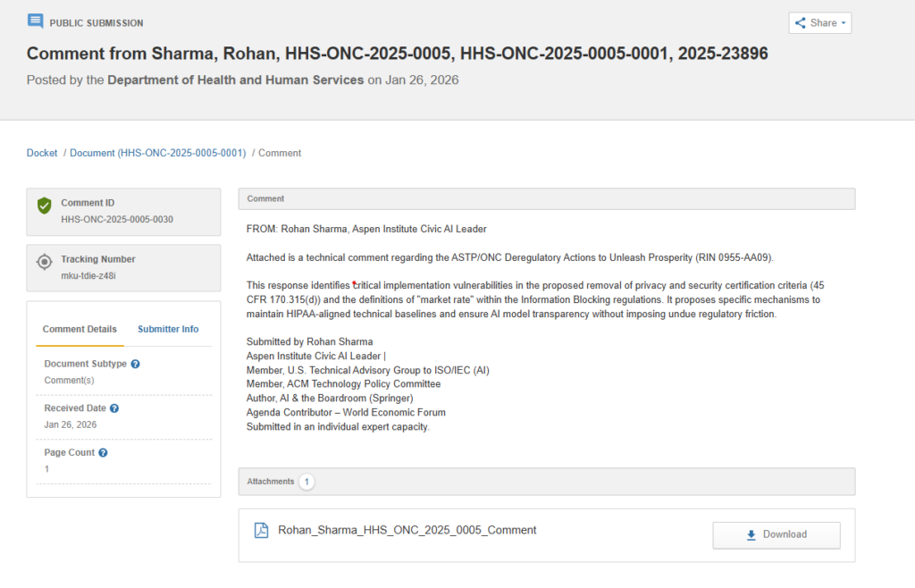The width and height of the screenshot is (915, 588).
Task: Click the Download button for the attachment
Action: point(776,534)
